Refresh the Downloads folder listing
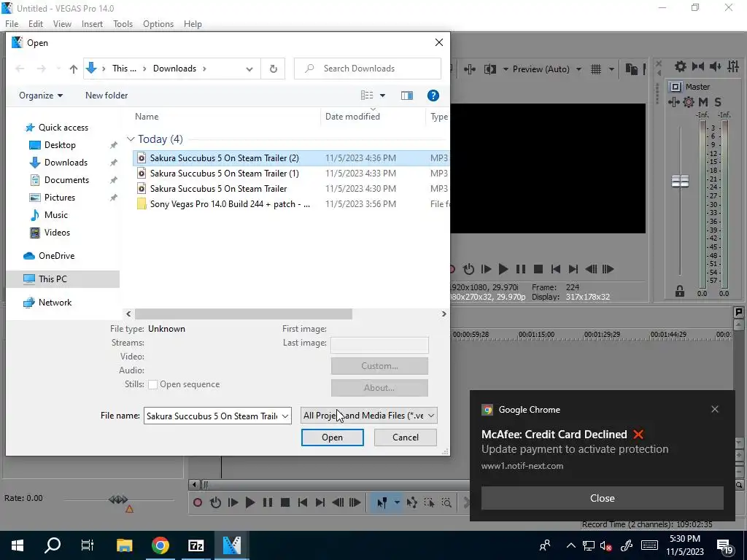Image resolution: width=747 pixels, height=560 pixels. (274, 69)
